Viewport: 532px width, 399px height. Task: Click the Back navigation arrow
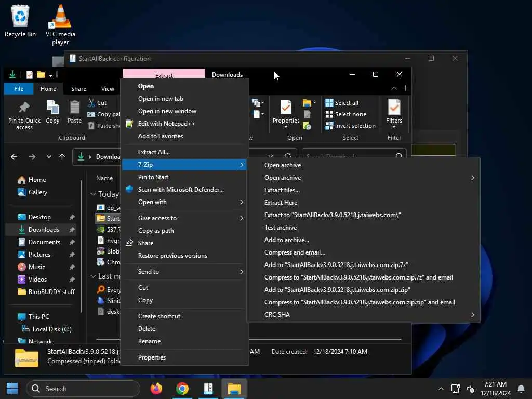[x=14, y=157]
